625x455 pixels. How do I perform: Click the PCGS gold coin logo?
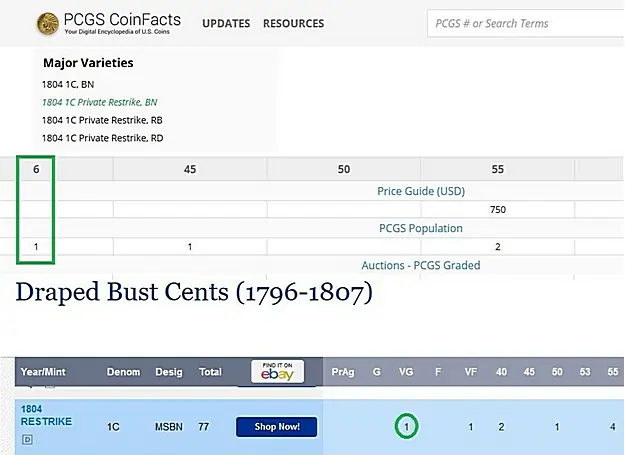46,23
